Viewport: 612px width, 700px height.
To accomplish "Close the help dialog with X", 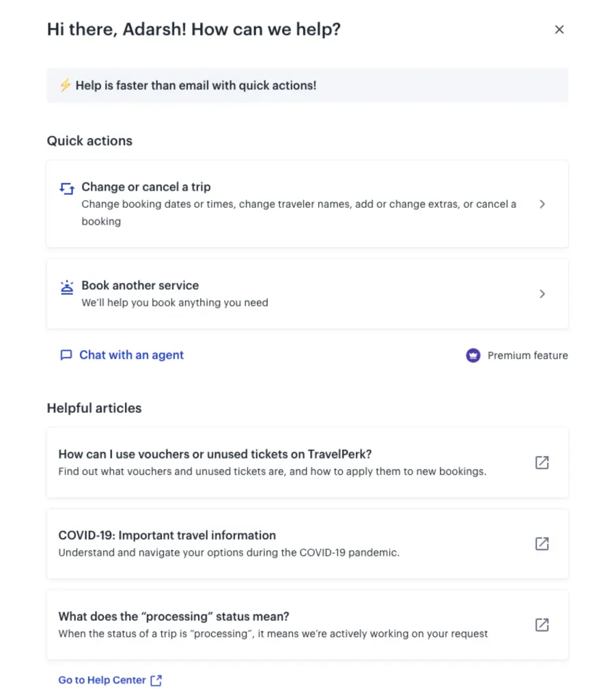I will coord(559,29).
